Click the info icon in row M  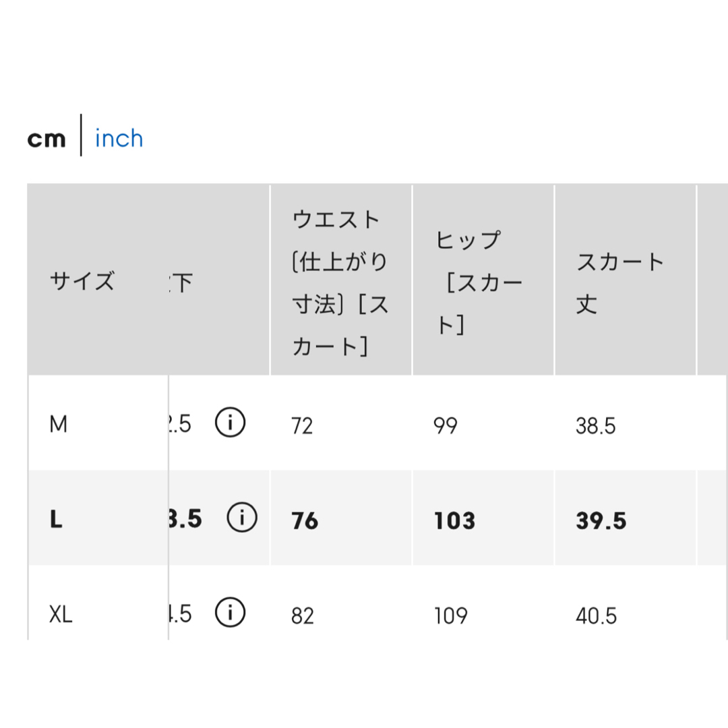click(x=230, y=423)
